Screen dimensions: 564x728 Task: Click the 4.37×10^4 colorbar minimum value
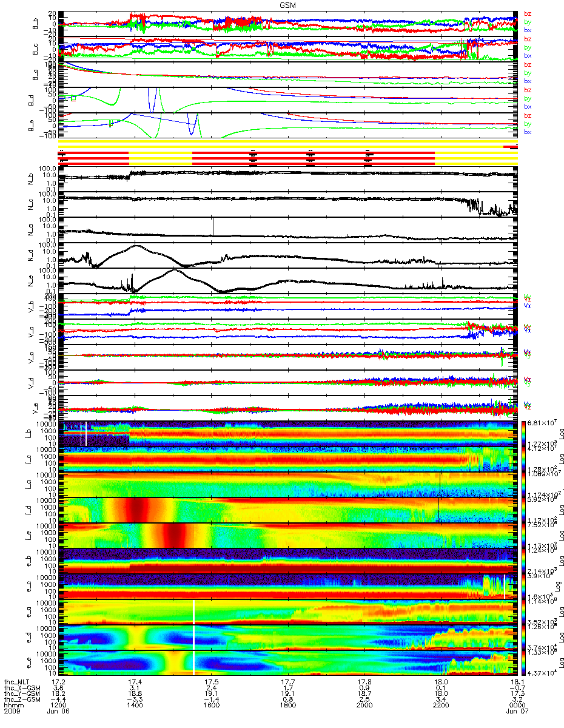pyautogui.click(x=543, y=672)
